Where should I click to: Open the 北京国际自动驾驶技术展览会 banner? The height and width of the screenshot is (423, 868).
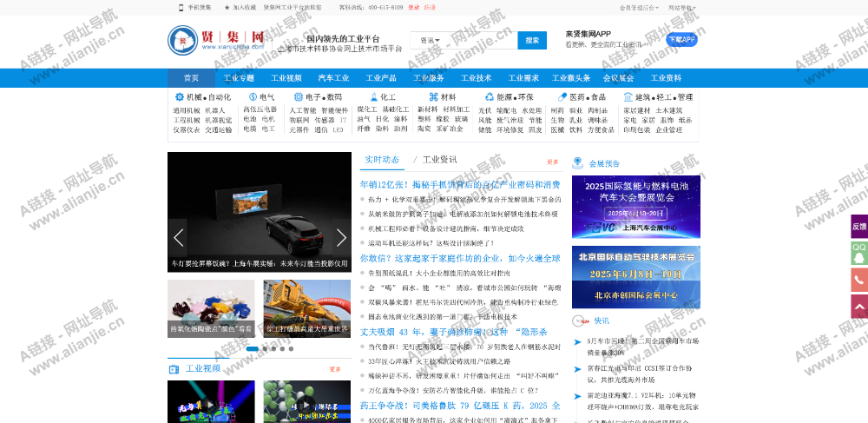pos(636,277)
